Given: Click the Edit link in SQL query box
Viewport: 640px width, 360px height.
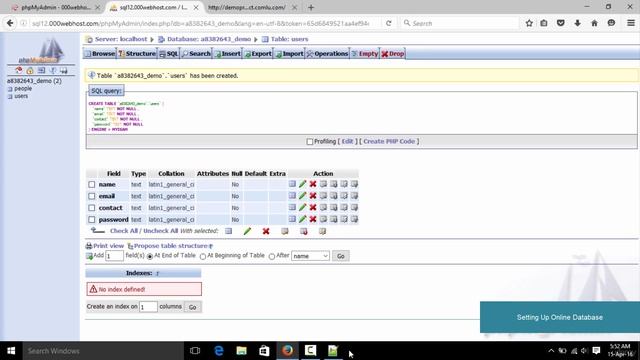Looking at the screenshot, I should tap(347, 141).
